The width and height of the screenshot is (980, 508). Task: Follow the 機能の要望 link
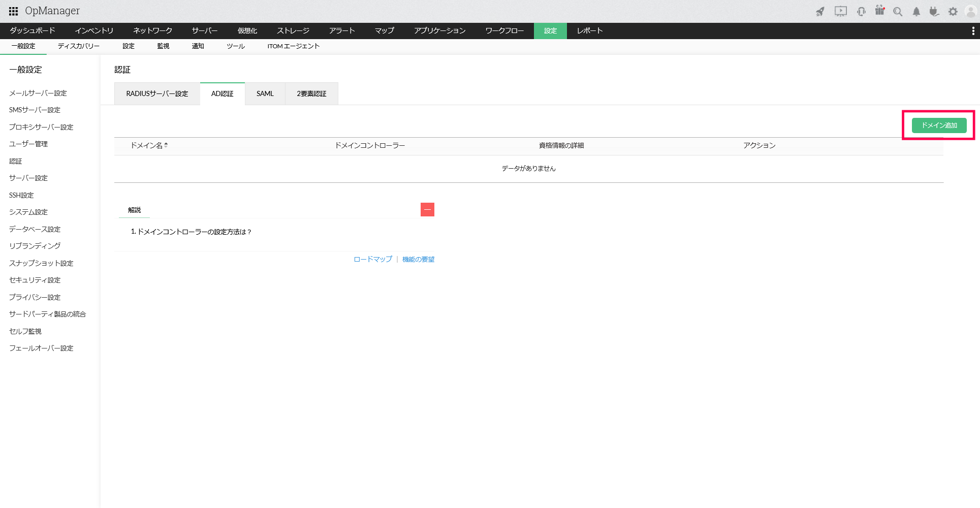click(x=418, y=260)
